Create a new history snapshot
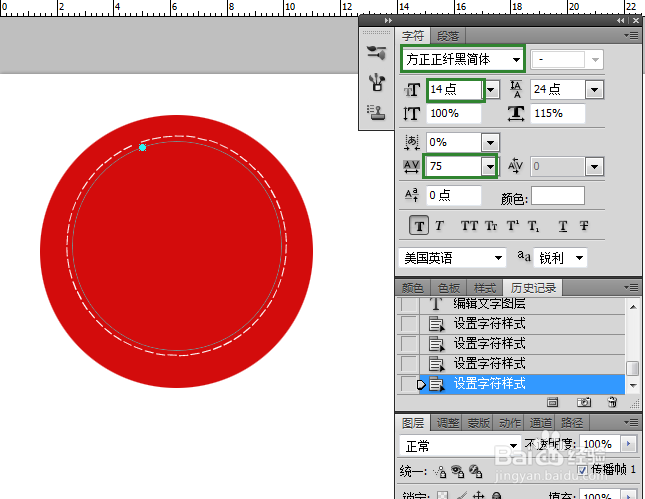645x499 pixels. (584, 402)
